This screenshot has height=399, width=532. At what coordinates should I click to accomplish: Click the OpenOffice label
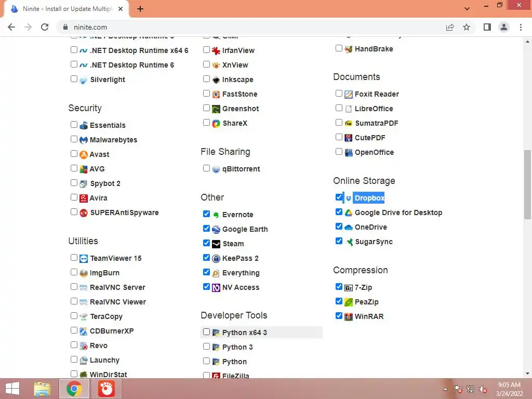pos(374,153)
